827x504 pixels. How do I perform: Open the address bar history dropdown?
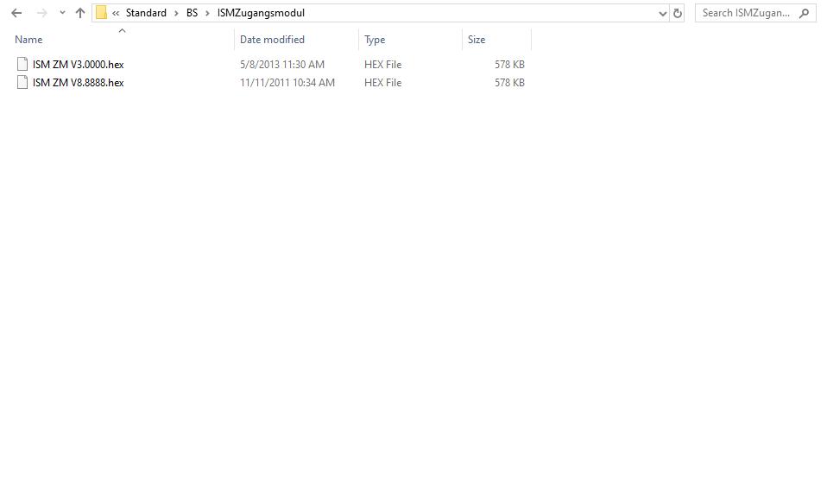(x=661, y=13)
